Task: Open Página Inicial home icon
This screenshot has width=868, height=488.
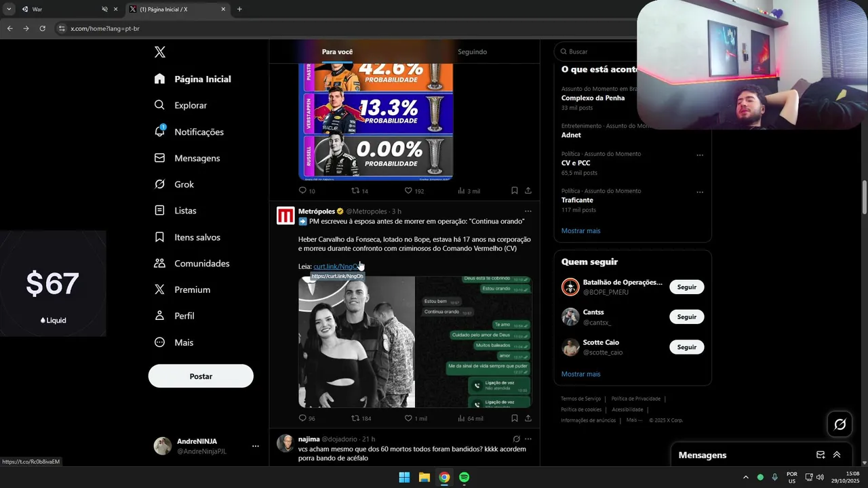Action: (160, 79)
